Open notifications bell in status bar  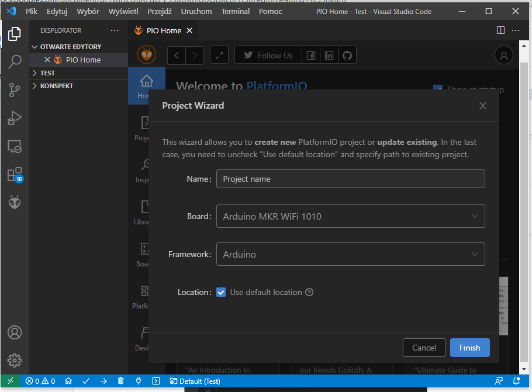(516, 381)
